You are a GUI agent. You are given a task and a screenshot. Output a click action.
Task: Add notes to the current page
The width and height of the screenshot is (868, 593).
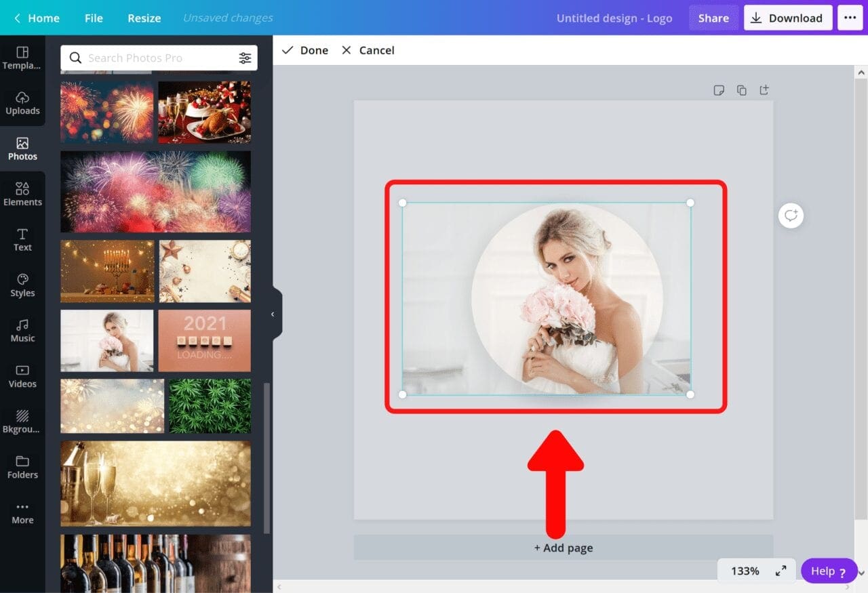pos(719,89)
